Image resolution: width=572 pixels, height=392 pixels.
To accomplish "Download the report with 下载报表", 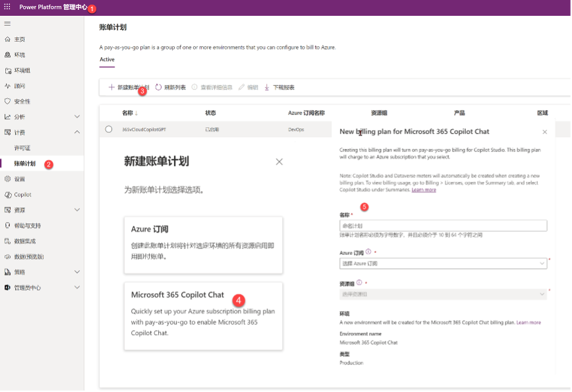I will 279,88.
